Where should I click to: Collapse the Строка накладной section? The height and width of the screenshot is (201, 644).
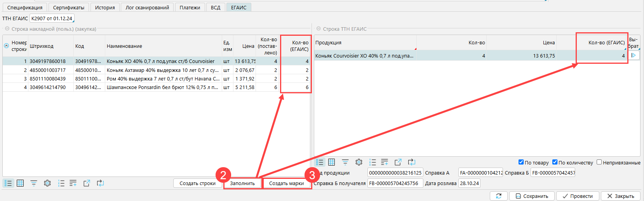(7, 29)
